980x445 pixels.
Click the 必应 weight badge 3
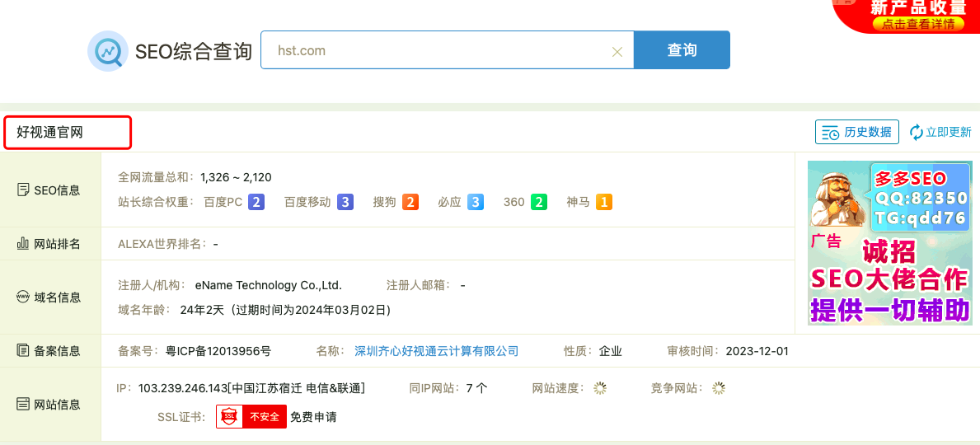pyautogui.click(x=476, y=202)
